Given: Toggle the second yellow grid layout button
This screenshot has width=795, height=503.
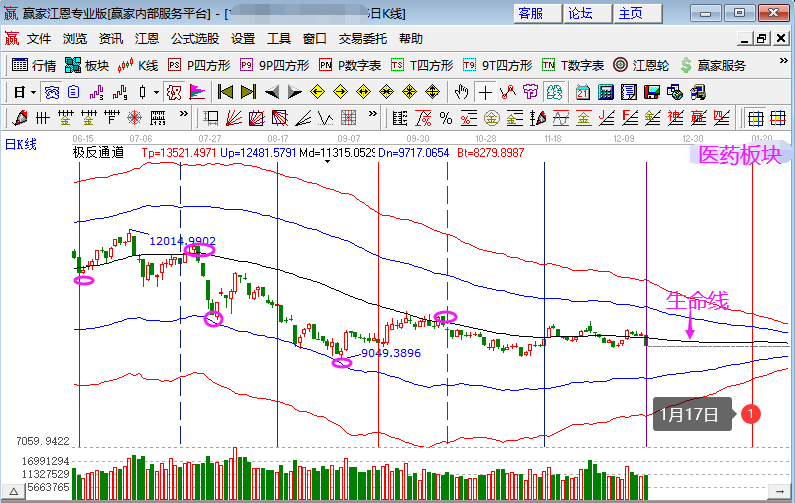Looking at the screenshot, I should point(777,118).
